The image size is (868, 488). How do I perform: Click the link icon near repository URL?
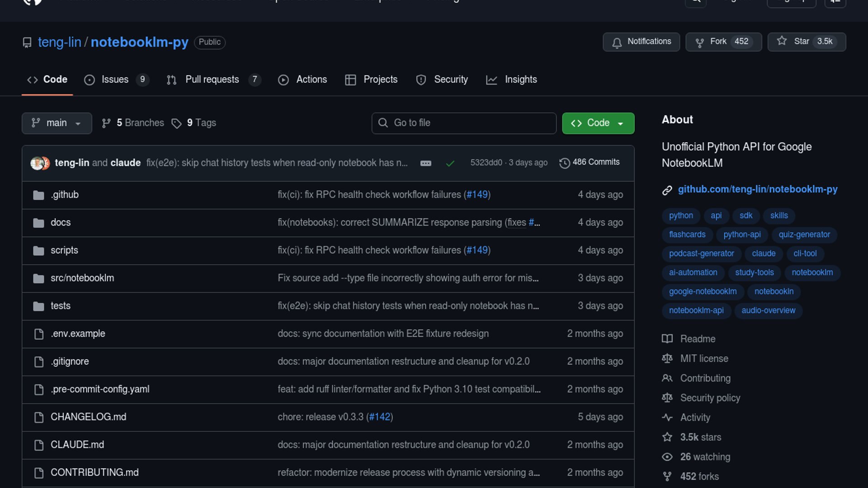pos(667,190)
